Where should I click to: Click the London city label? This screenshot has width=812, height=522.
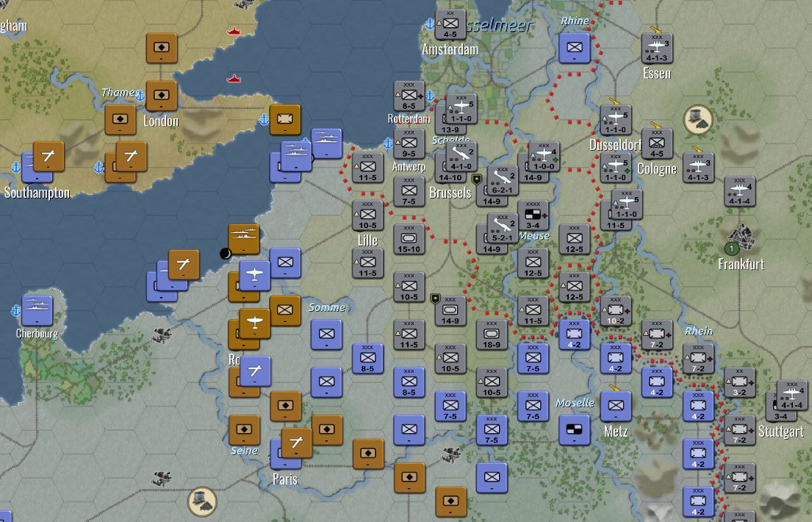(161, 121)
